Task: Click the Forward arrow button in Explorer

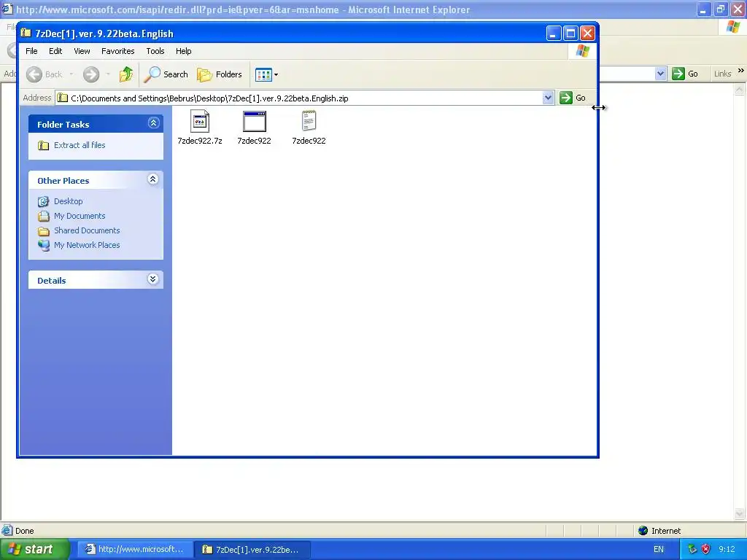Action: [91, 74]
